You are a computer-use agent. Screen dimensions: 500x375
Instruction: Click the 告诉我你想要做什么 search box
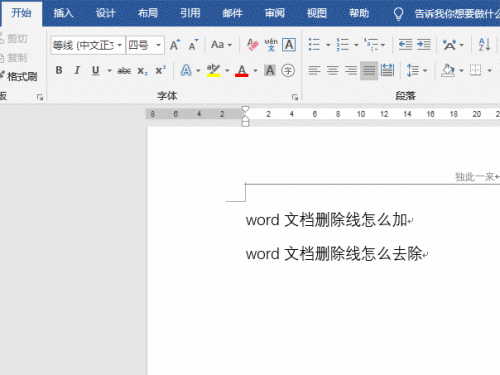click(x=457, y=14)
